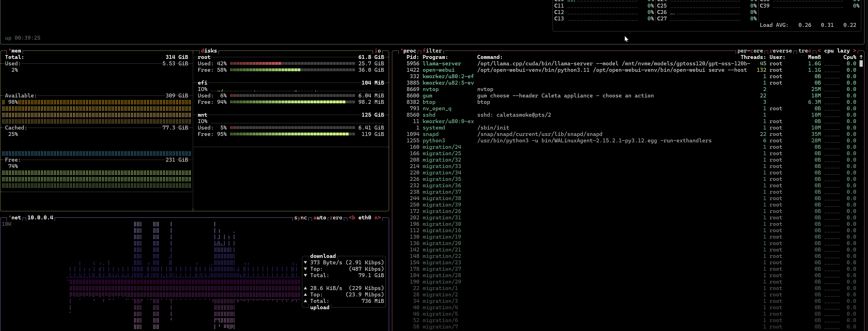This screenshot has height=331, width=868.
Task: Click the mnt disk free 95% bar
Action: click(x=292, y=134)
